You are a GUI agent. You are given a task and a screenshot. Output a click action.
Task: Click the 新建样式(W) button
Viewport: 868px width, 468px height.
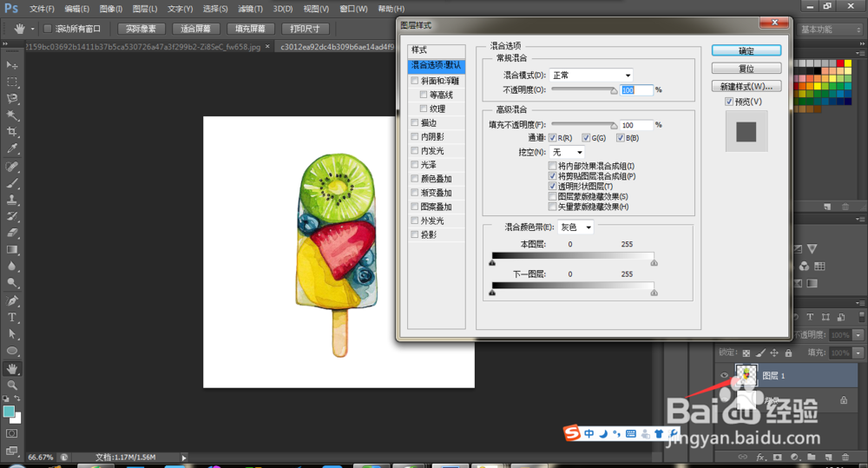(x=746, y=87)
